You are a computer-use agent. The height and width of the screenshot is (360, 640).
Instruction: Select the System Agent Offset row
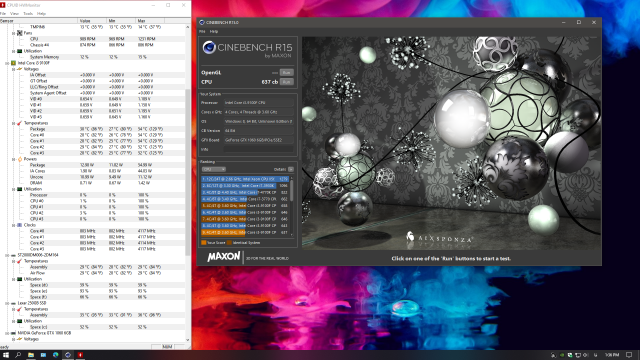[x=93, y=93]
